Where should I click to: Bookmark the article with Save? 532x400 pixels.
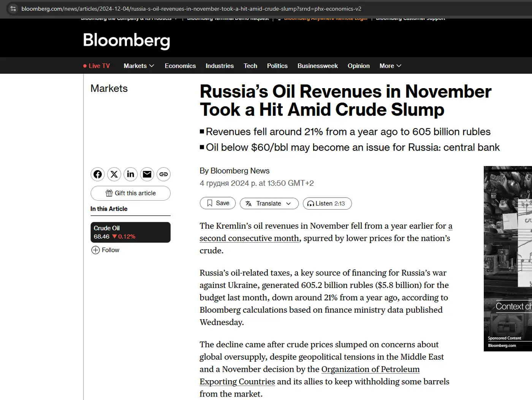[217, 203]
